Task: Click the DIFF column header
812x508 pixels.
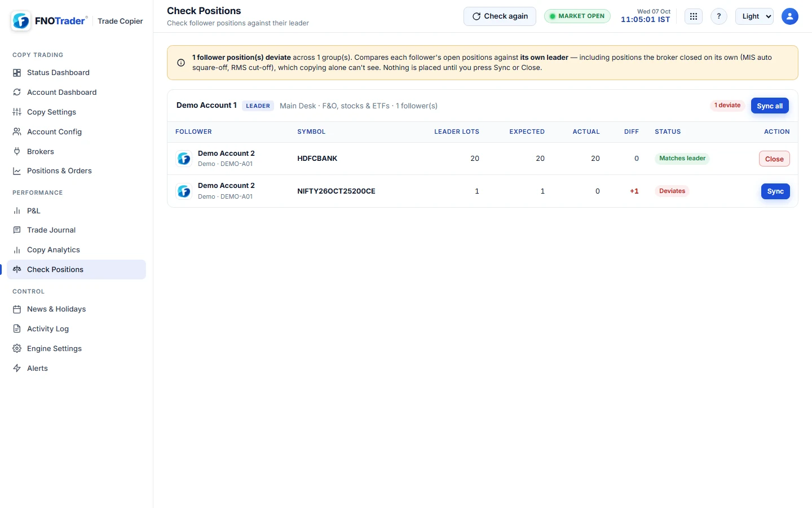Action: pos(632,132)
